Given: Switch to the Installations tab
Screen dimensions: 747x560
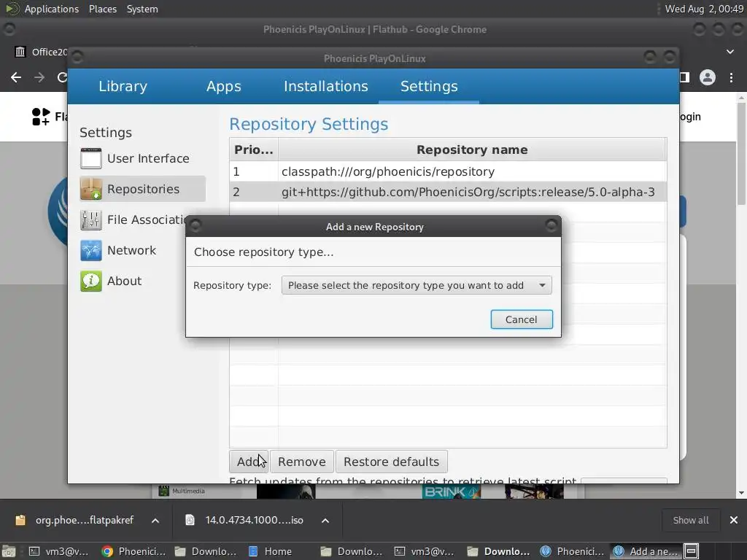Looking at the screenshot, I should pyautogui.click(x=326, y=86).
